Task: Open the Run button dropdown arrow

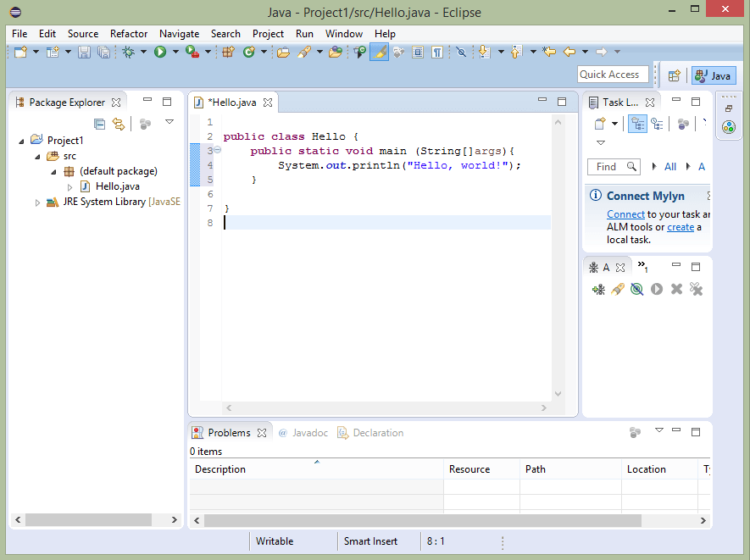Action: pos(175,53)
